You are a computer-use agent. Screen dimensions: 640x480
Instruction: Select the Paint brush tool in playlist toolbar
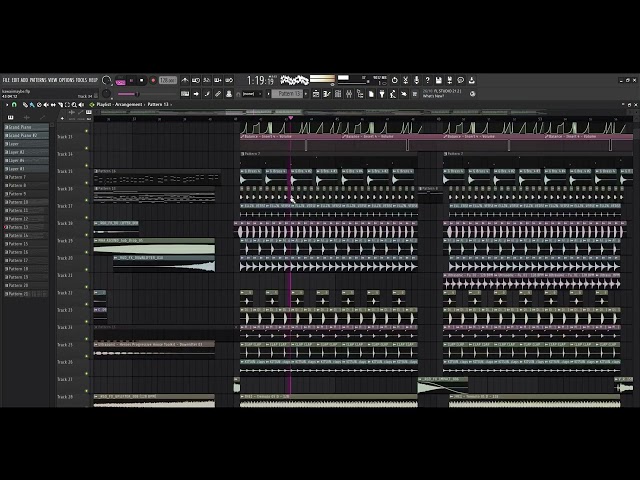click(32, 105)
